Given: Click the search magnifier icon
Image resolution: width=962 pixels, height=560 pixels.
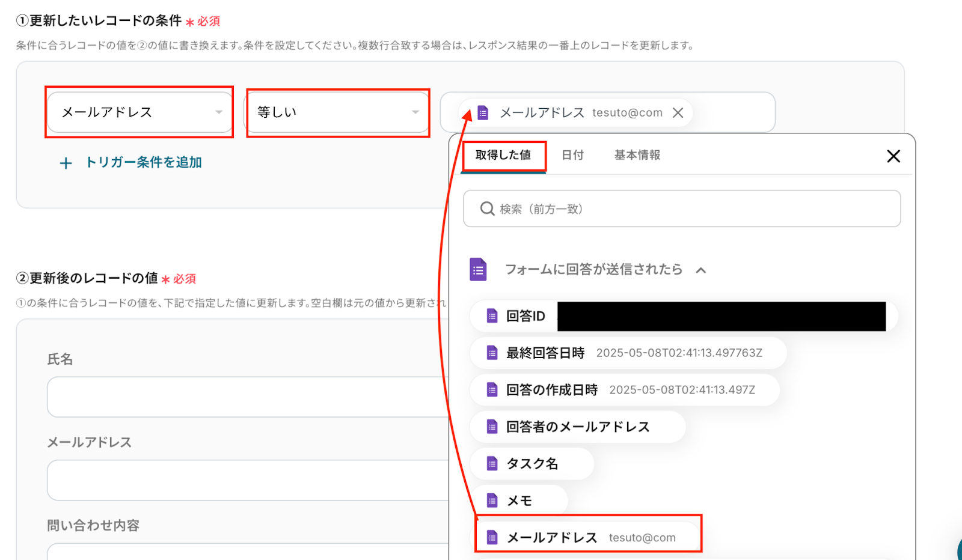Looking at the screenshot, I should (x=487, y=209).
